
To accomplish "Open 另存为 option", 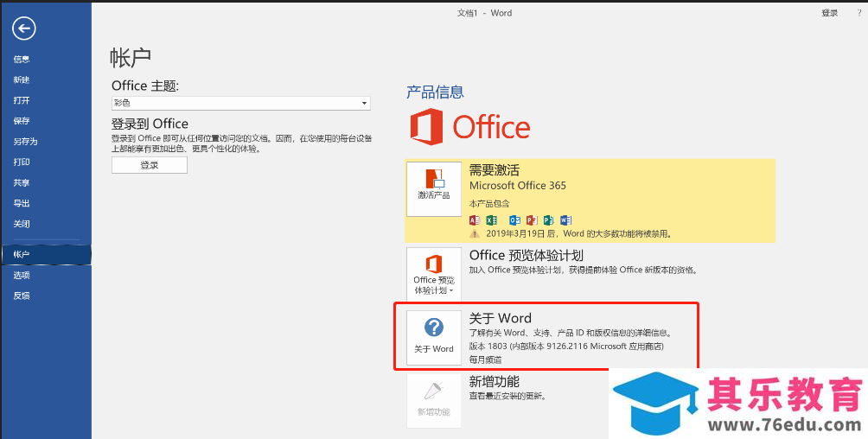I will coord(25,141).
